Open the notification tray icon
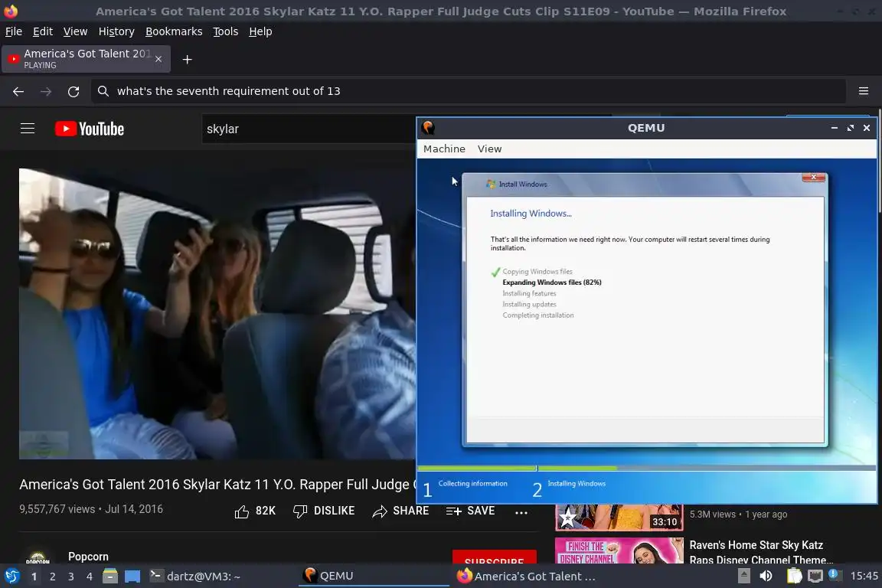This screenshot has width=882, height=588. click(835, 575)
